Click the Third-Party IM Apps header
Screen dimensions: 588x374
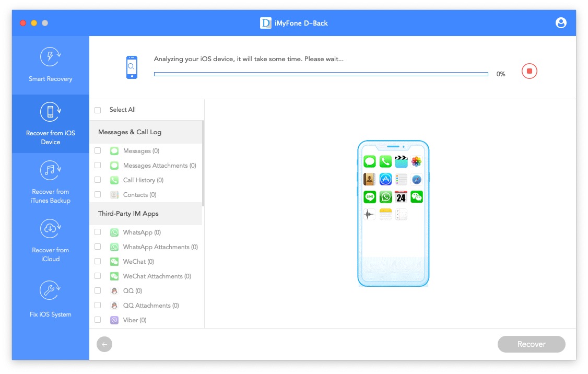(146, 214)
